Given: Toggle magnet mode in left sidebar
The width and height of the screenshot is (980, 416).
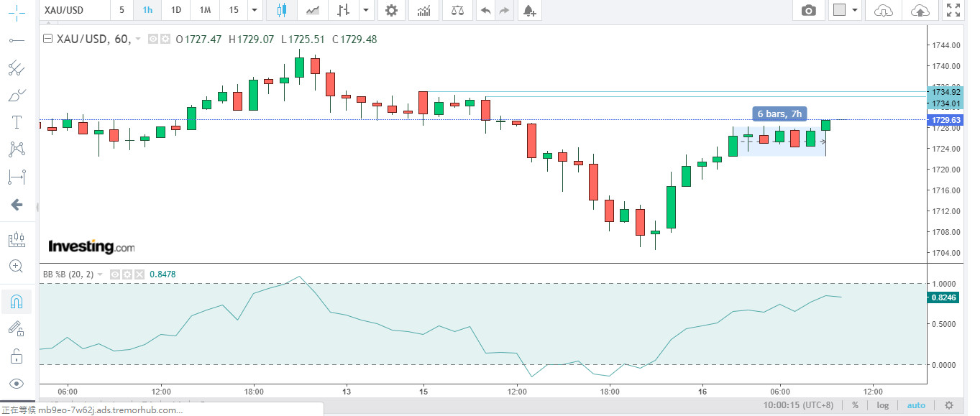Looking at the screenshot, I should 16,302.
